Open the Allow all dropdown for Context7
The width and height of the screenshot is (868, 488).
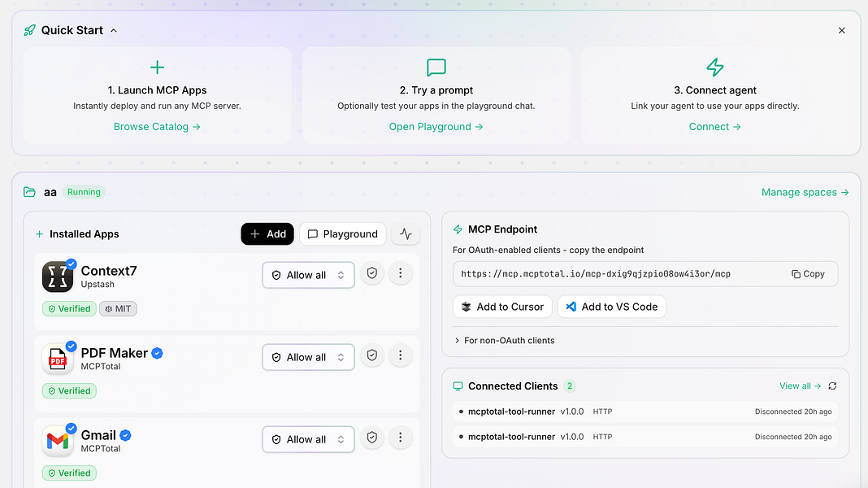coord(308,275)
